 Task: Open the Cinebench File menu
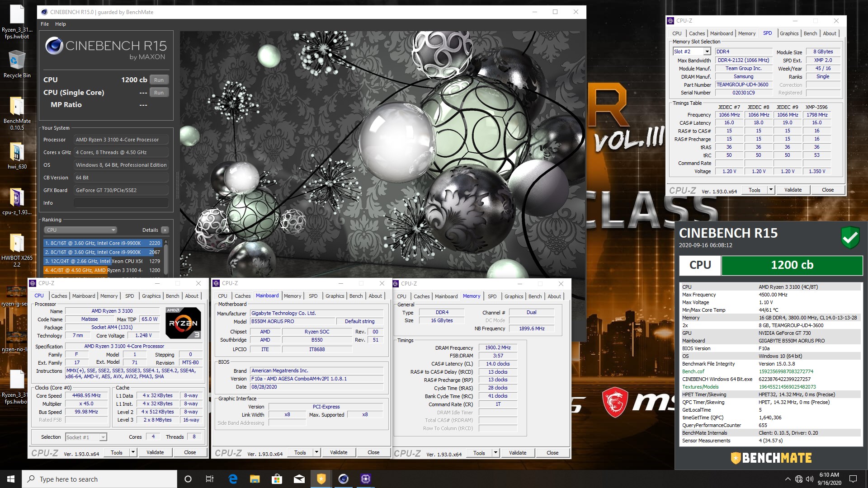coord(45,24)
